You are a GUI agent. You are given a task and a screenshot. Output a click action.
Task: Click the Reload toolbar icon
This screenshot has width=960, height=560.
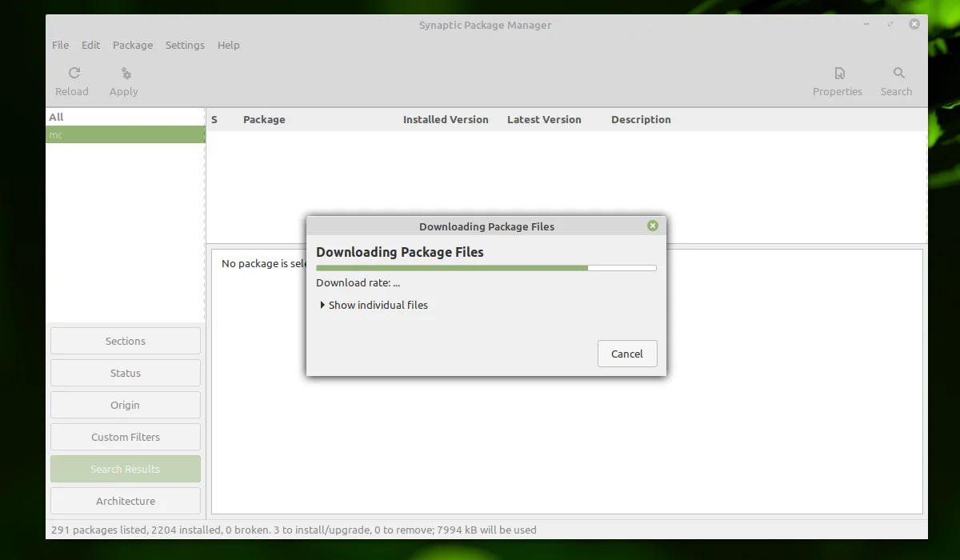74,73
